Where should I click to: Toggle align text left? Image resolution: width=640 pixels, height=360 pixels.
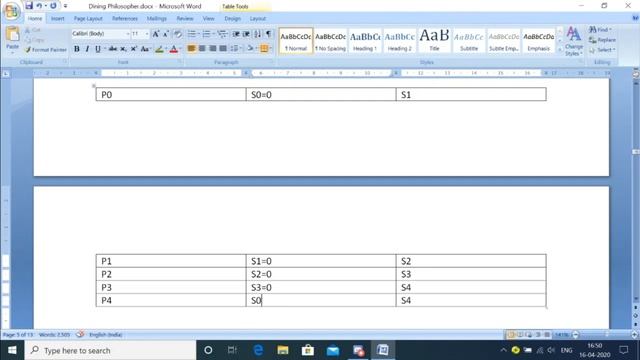[191, 49]
